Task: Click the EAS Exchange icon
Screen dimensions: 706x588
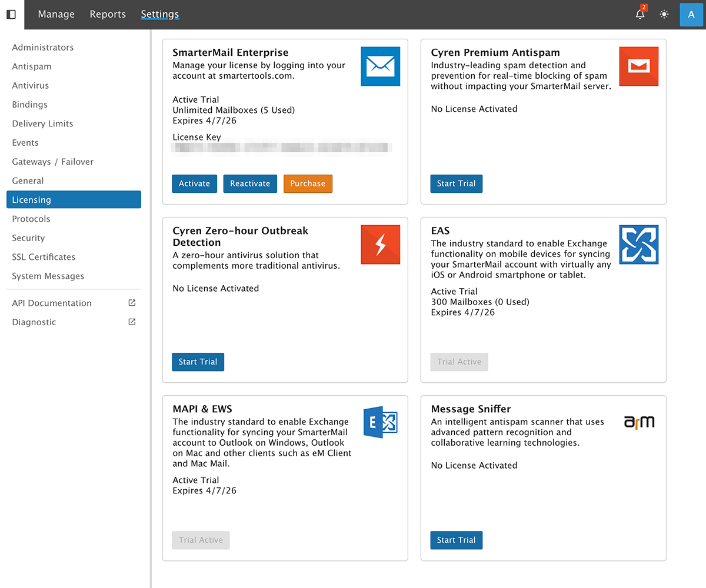Action: pyautogui.click(x=639, y=245)
